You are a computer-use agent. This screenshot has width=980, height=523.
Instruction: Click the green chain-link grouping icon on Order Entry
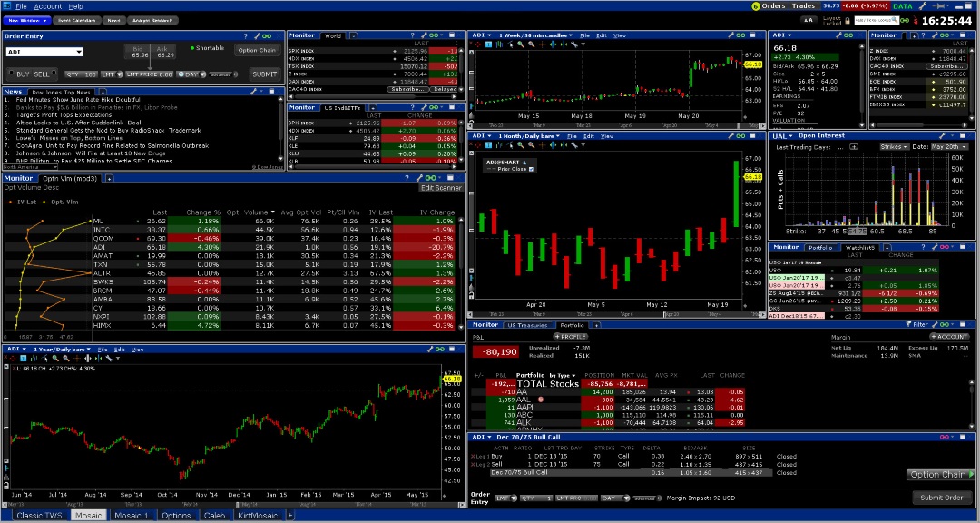[x=266, y=36]
